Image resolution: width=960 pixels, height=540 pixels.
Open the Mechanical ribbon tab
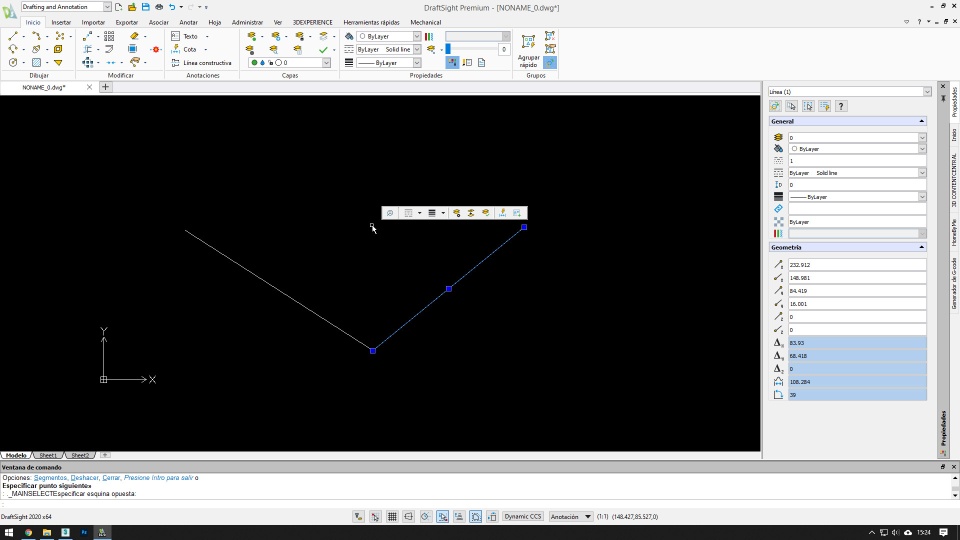click(x=426, y=22)
